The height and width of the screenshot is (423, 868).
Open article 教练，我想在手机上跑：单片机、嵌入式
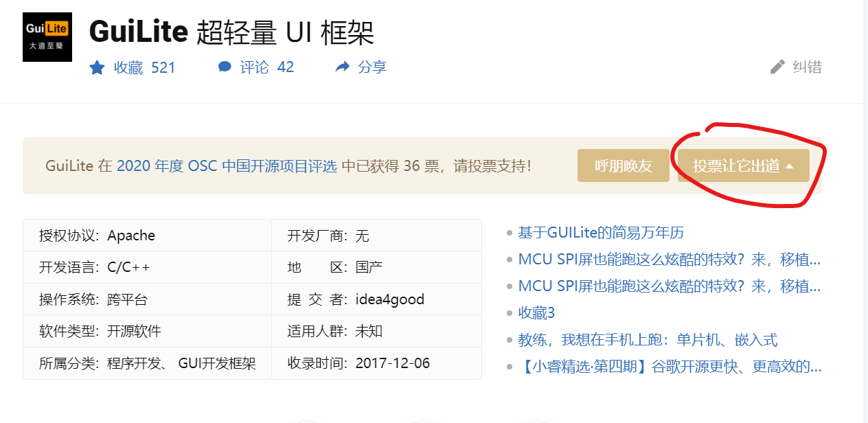pos(648,339)
